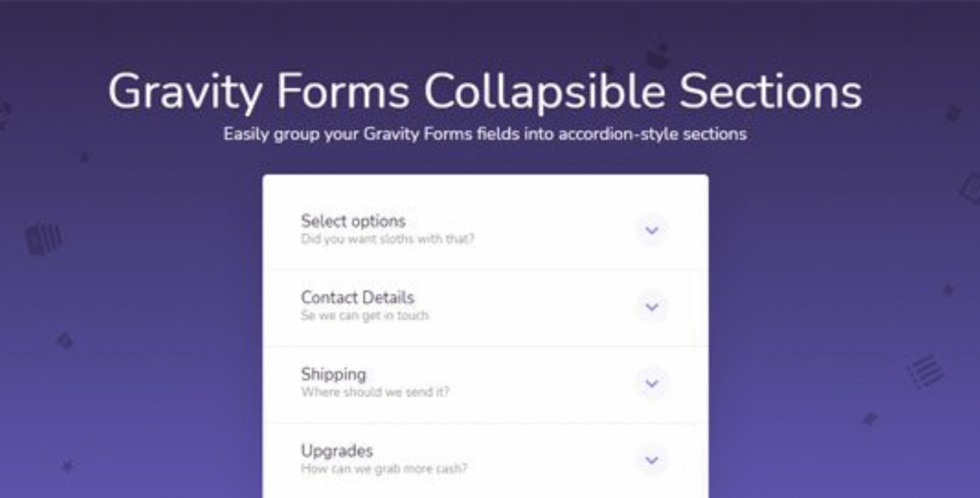The width and height of the screenshot is (980, 498).
Task: Expand the Select options section chevron
Action: click(x=652, y=231)
